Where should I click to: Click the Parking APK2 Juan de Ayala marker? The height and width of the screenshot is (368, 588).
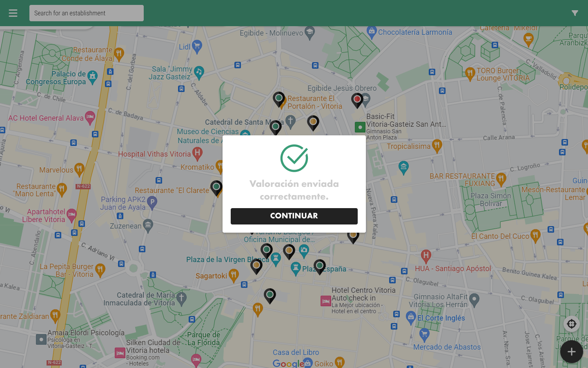pos(152,202)
